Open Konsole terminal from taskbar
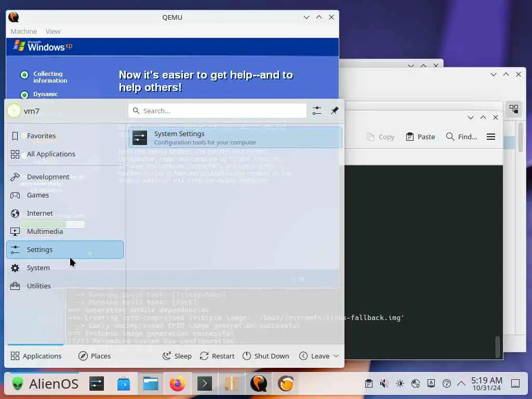This screenshot has width=532, height=399. tap(205, 384)
